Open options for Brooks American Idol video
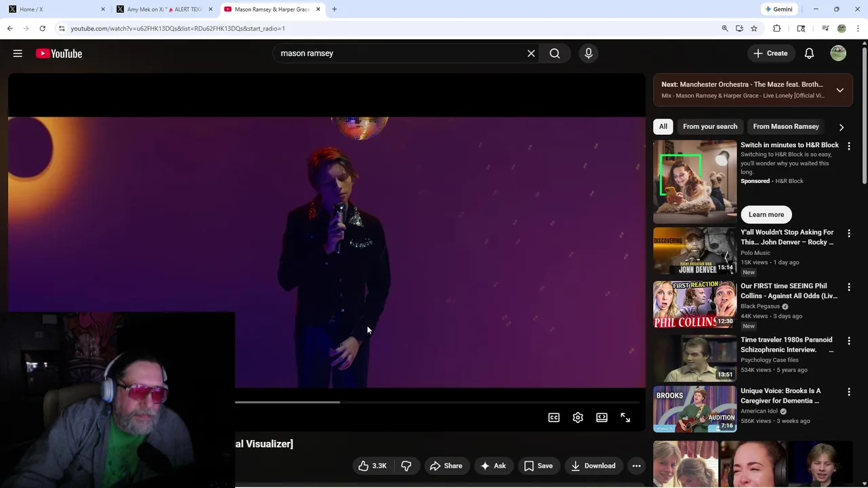Viewport: 868px width, 488px height. (x=848, y=392)
